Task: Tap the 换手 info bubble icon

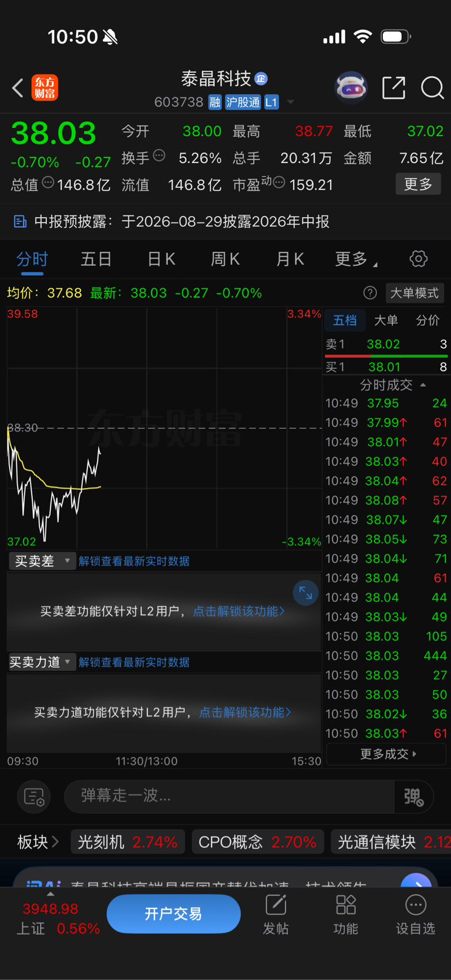Action: pos(159,156)
